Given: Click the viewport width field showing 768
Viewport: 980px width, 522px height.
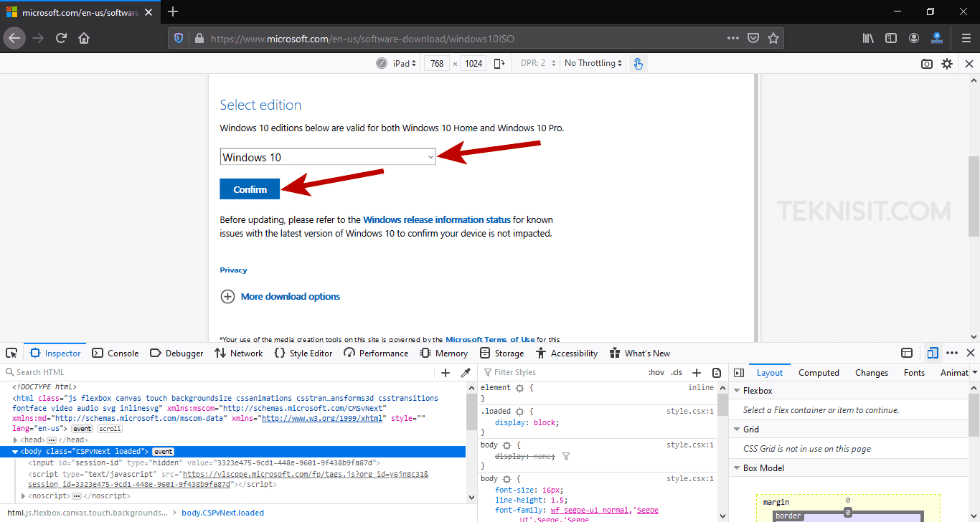Looking at the screenshot, I should pyautogui.click(x=437, y=63).
